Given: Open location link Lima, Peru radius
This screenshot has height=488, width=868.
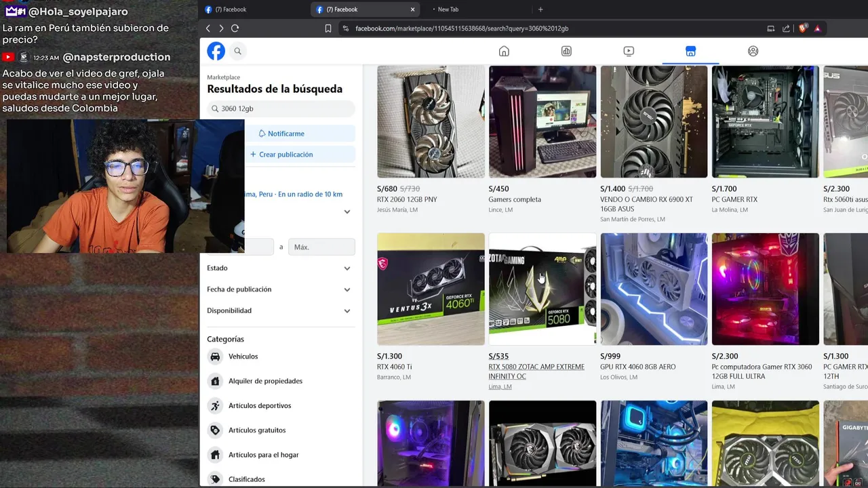Looking at the screenshot, I should pyautogui.click(x=294, y=194).
